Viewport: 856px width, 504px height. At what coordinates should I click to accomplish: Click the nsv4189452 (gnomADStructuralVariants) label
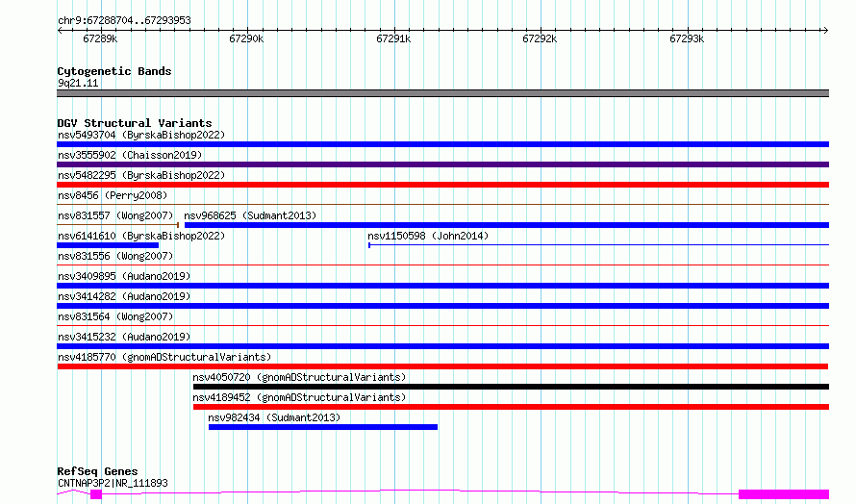pos(299,397)
